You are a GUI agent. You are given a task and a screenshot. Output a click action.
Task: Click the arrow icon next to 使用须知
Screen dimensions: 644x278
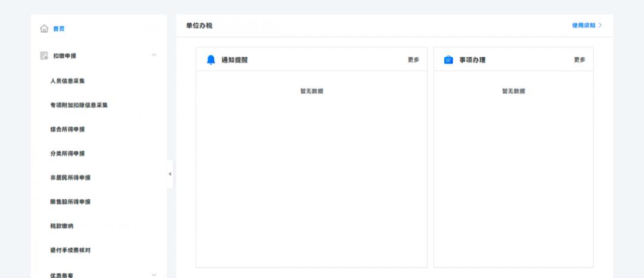(600, 26)
